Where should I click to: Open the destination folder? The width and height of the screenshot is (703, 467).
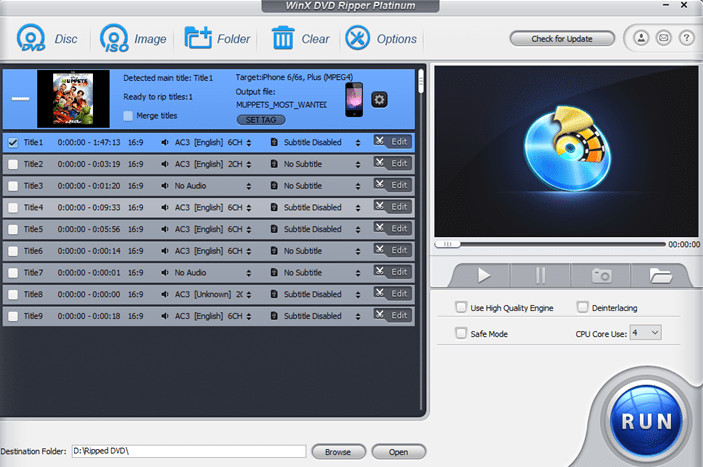tap(398, 452)
